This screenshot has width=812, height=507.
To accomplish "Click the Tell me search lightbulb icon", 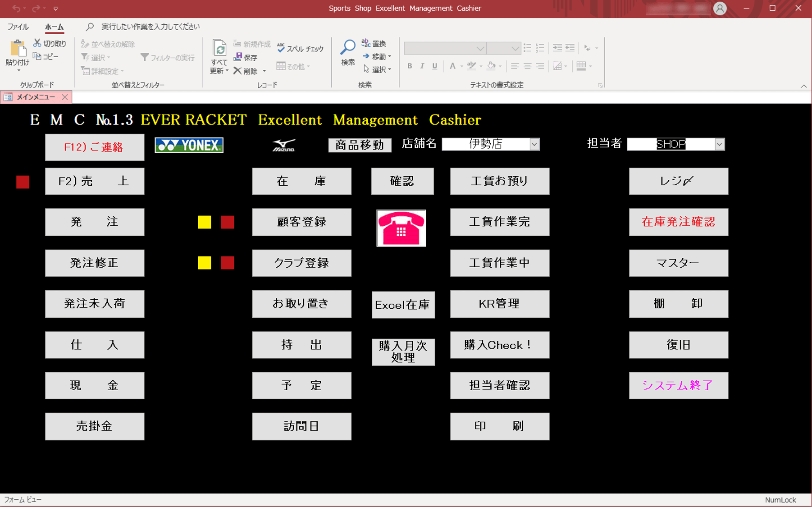I will (x=90, y=27).
